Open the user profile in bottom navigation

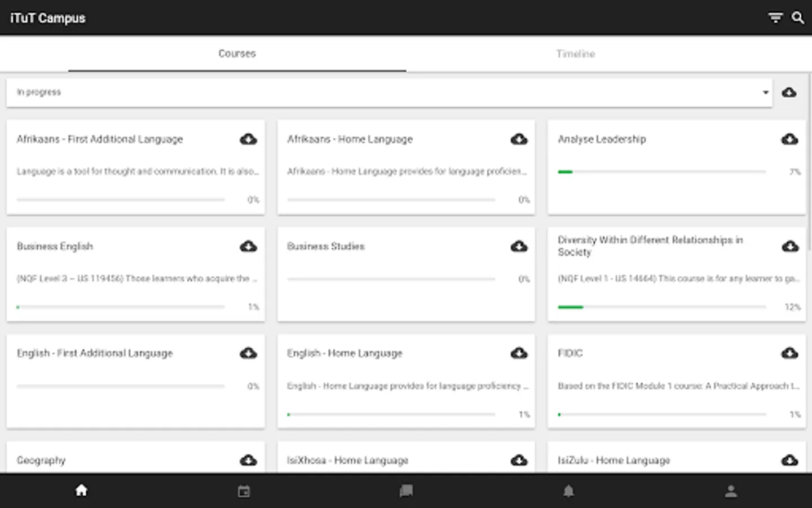731,491
